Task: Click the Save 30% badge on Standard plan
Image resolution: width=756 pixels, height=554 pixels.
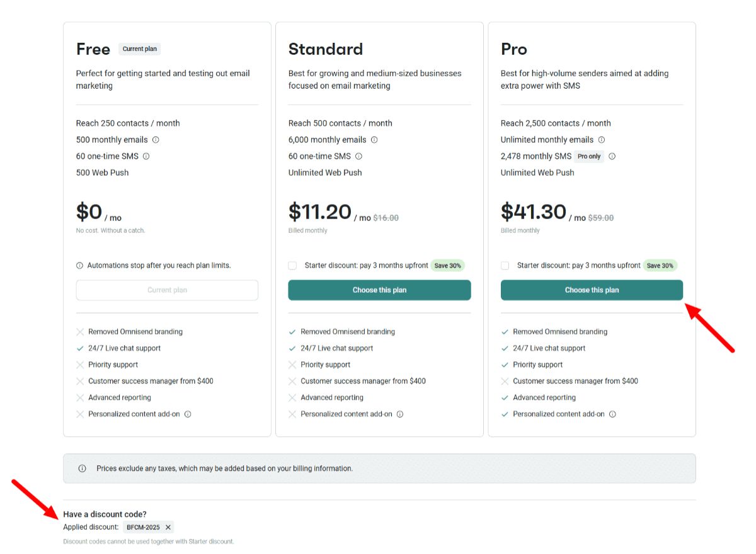Action: pyautogui.click(x=447, y=265)
